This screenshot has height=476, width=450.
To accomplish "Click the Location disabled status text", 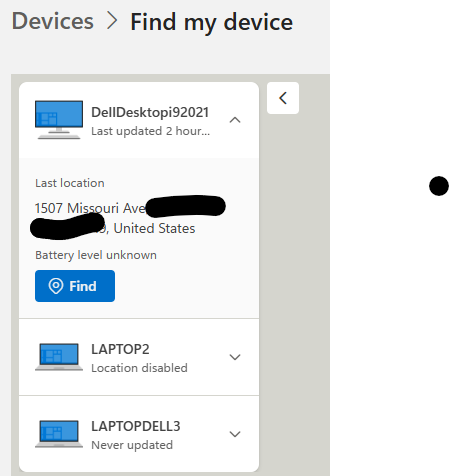I will (139, 368).
